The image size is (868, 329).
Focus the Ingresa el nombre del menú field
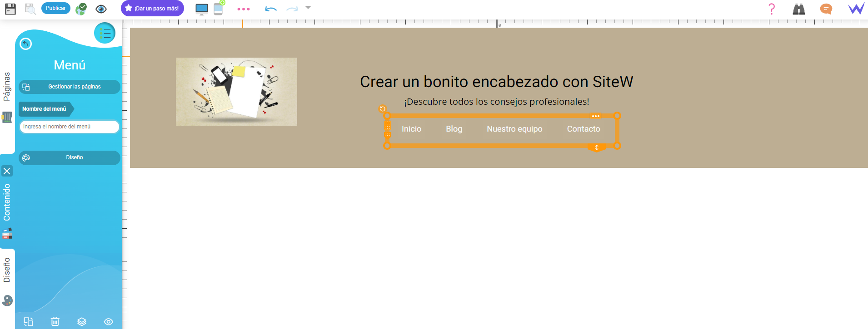pyautogui.click(x=70, y=127)
